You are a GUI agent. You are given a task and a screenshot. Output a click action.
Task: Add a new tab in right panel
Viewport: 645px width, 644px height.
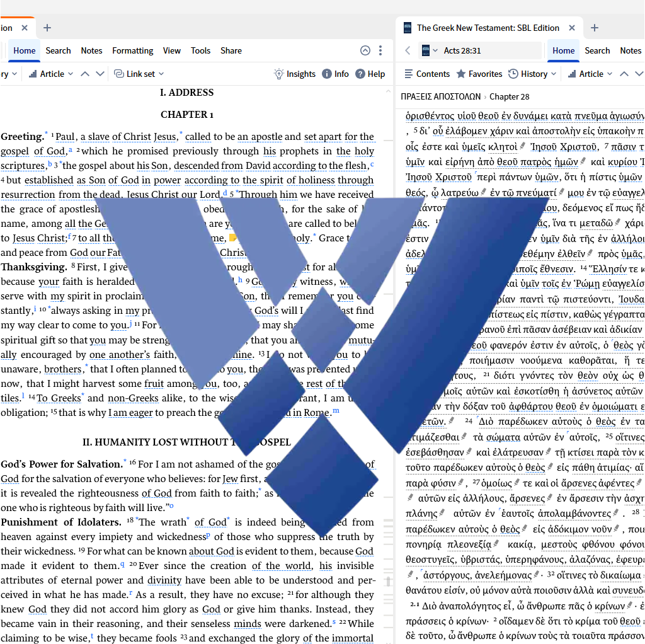coord(595,28)
